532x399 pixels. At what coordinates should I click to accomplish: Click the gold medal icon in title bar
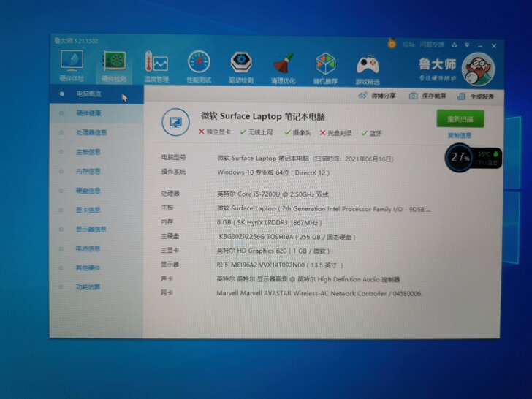(392, 43)
